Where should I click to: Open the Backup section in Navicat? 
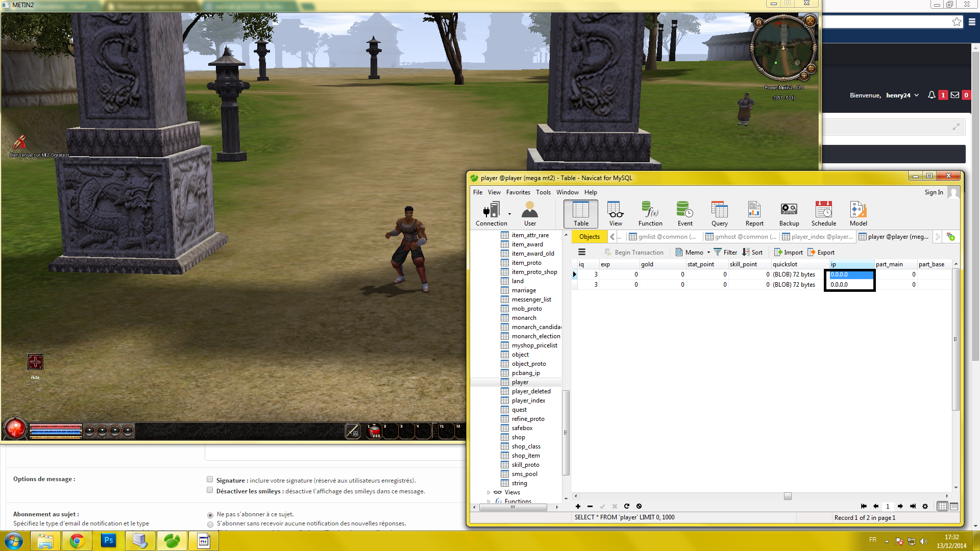[789, 214]
